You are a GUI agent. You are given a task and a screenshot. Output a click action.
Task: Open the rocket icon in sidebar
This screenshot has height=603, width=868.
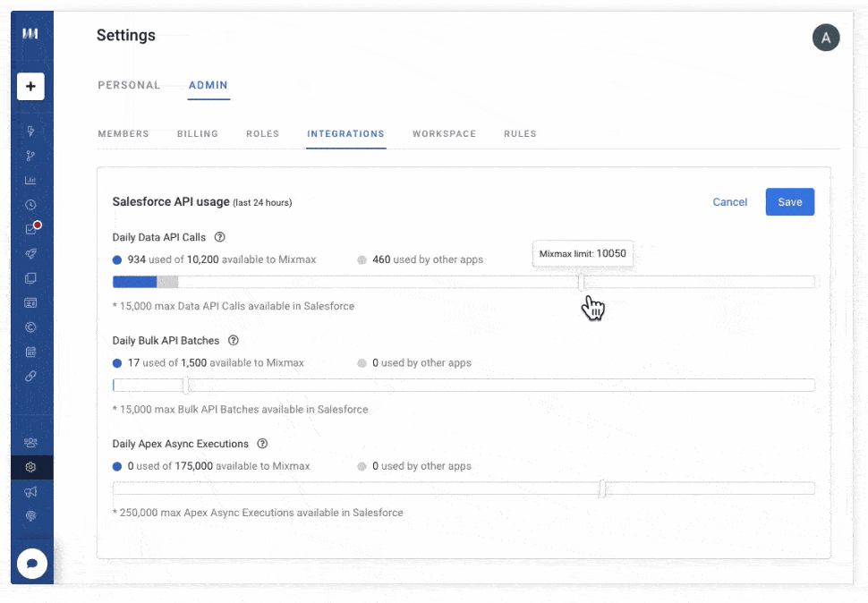pyautogui.click(x=30, y=253)
